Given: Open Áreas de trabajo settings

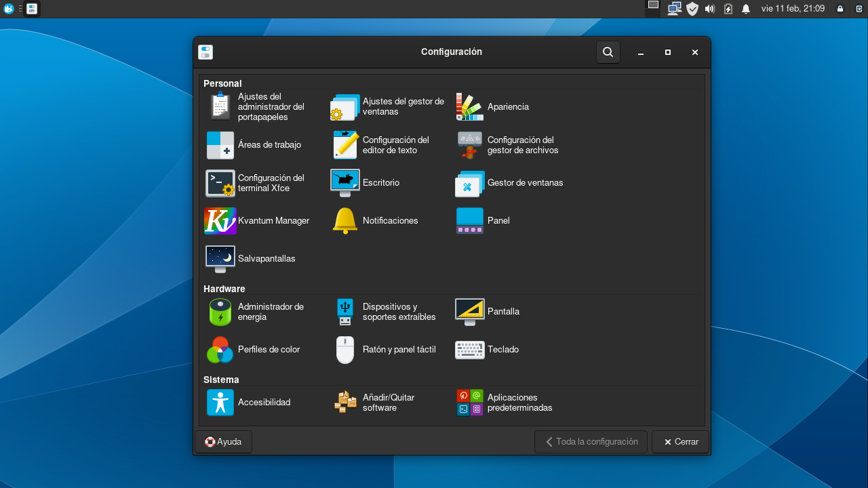Looking at the screenshot, I should 254,144.
